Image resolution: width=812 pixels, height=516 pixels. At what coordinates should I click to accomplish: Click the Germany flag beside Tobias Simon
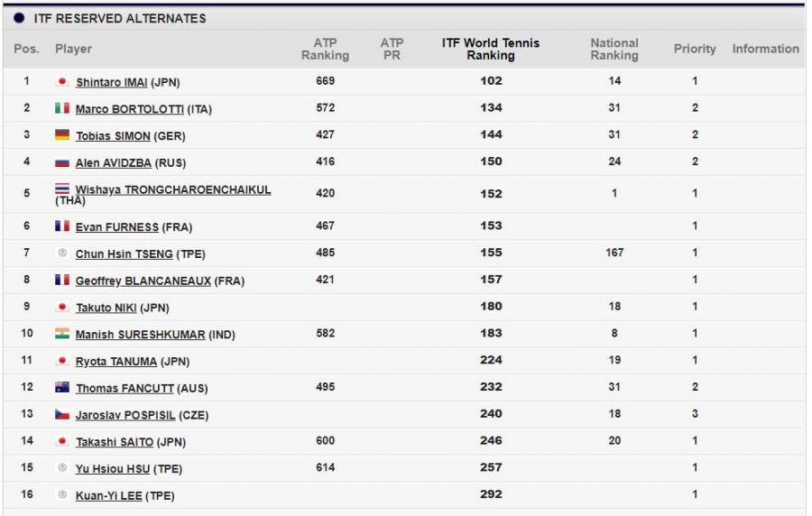[62, 135]
